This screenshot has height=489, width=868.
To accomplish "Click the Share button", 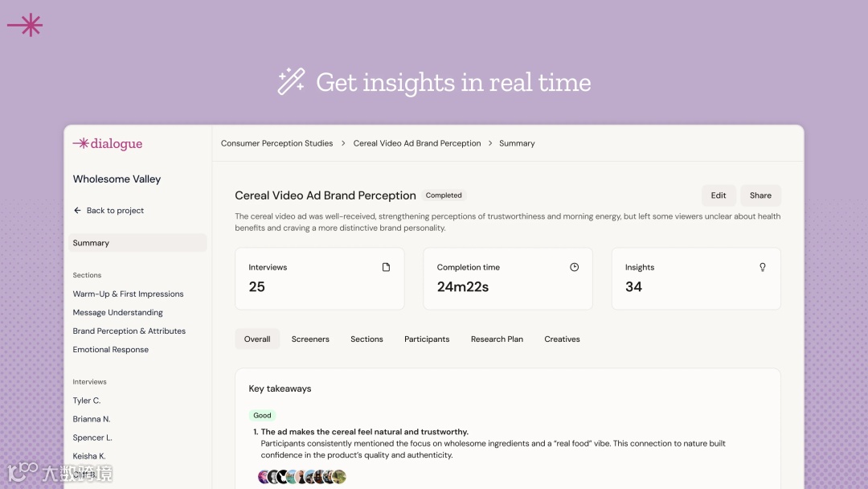I will [x=760, y=195].
